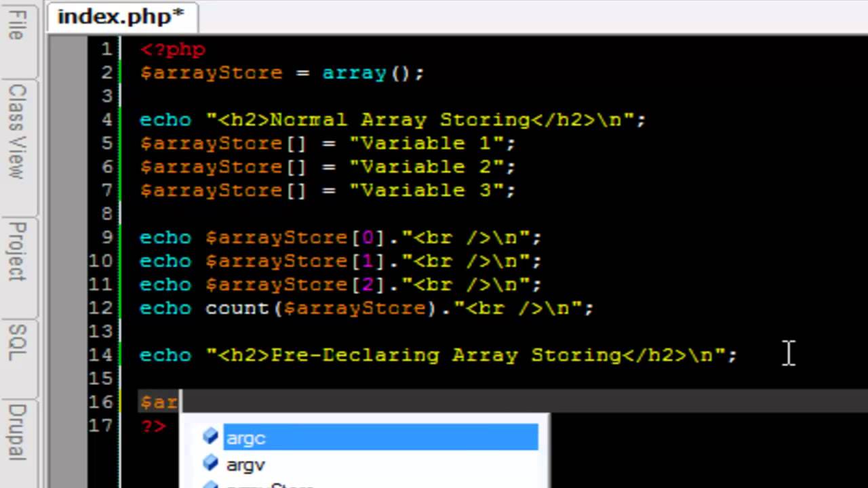Click the "Variable 3" string
The image size is (868, 488).
coord(427,191)
